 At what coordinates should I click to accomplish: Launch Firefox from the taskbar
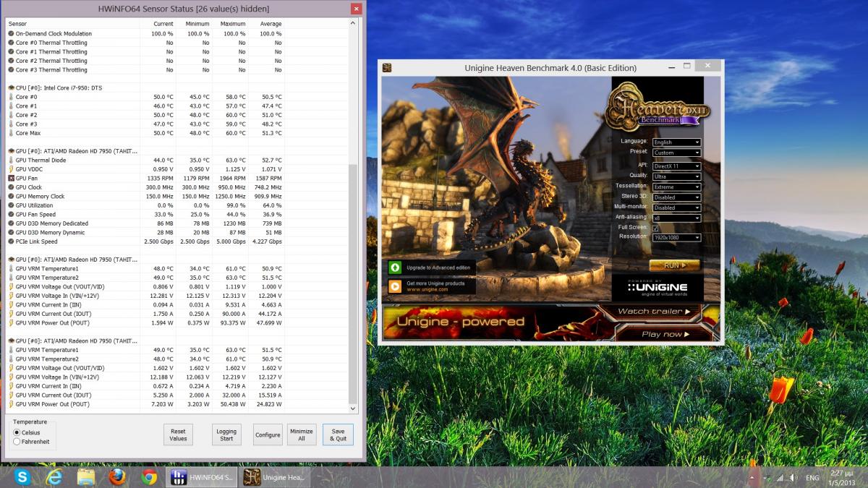click(117, 476)
